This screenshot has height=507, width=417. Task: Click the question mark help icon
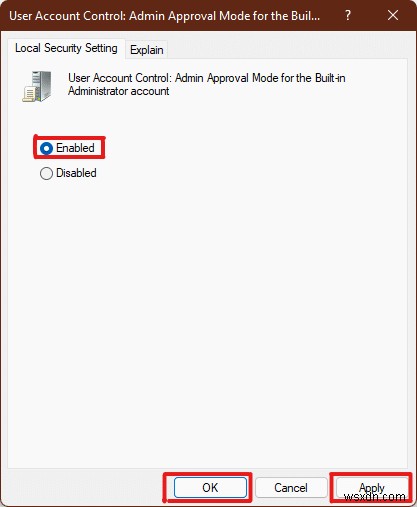pyautogui.click(x=348, y=15)
